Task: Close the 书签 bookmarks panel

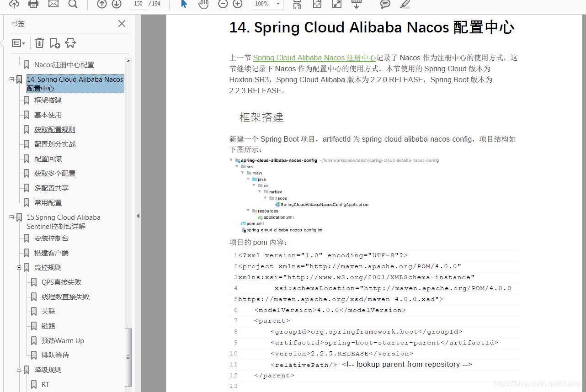Action: tap(122, 24)
